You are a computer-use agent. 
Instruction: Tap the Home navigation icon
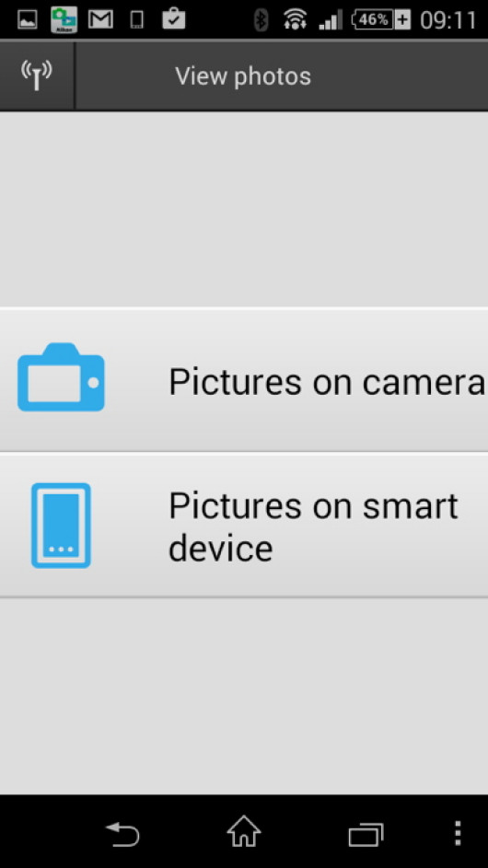tap(244, 832)
